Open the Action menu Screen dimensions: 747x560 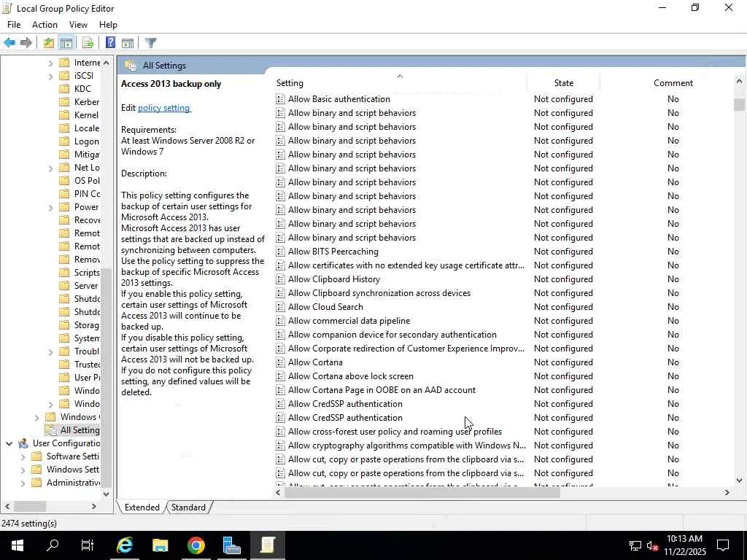(44, 25)
